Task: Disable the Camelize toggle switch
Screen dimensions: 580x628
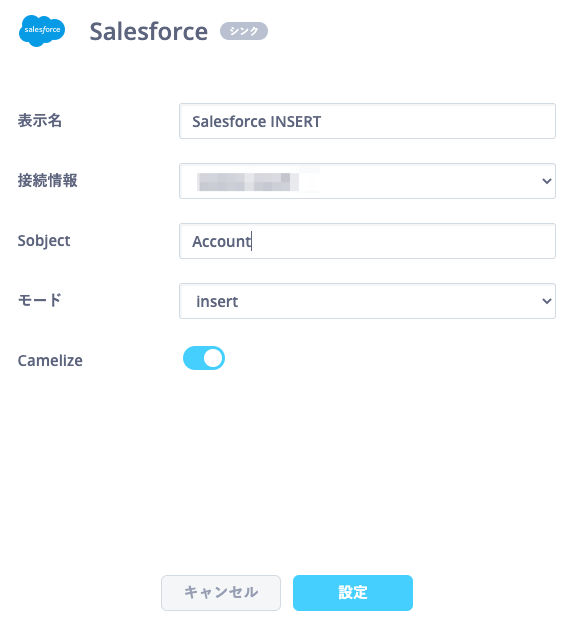Action: pyautogui.click(x=204, y=358)
